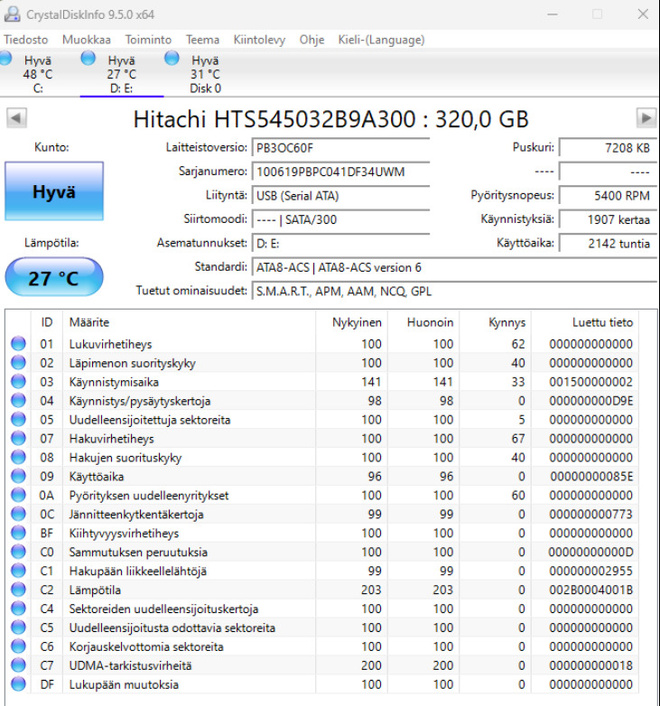Click the Sarjanumero serial number field
This screenshot has width=660, height=706.
[x=340, y=172]
